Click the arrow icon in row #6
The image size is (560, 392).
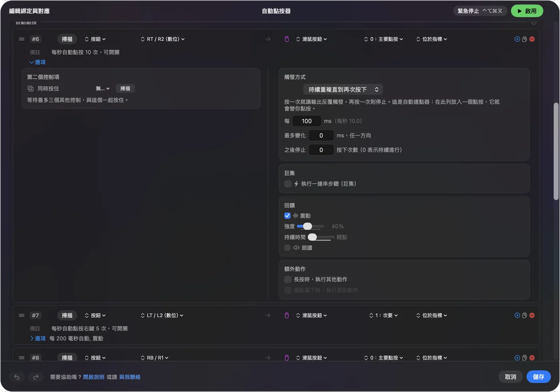click(x=268, y=39)
